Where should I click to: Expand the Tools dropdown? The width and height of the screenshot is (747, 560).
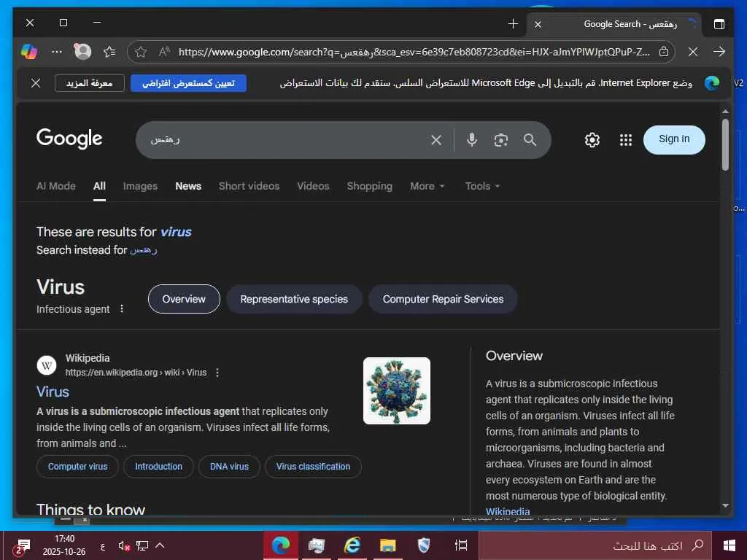(x=482, y=186)
